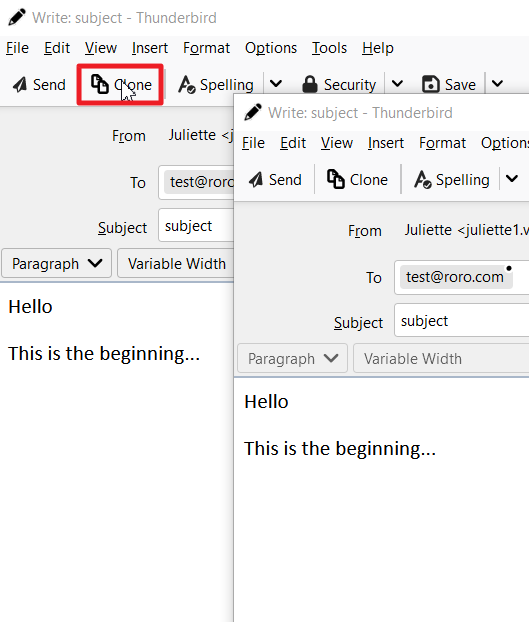Click the To label in the front window

pos(374,278)
